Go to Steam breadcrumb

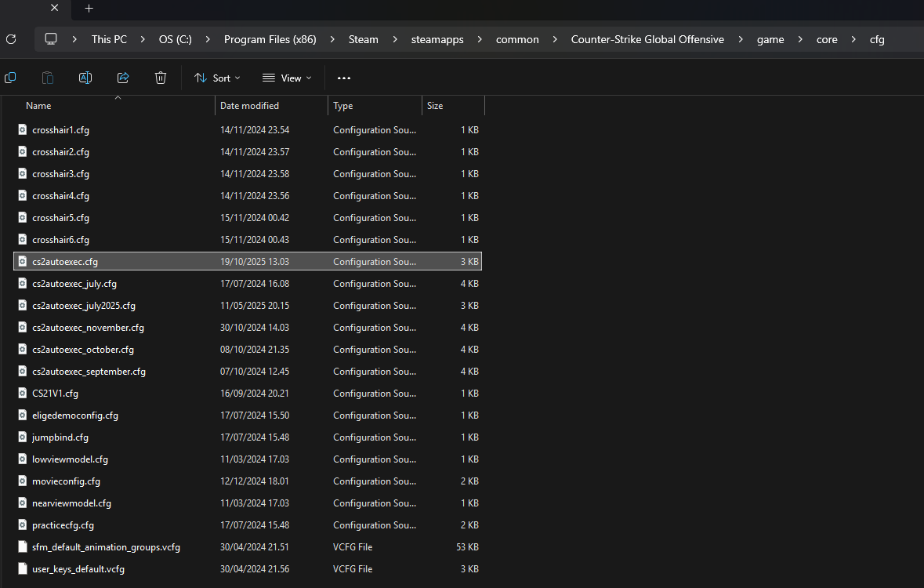363,39
